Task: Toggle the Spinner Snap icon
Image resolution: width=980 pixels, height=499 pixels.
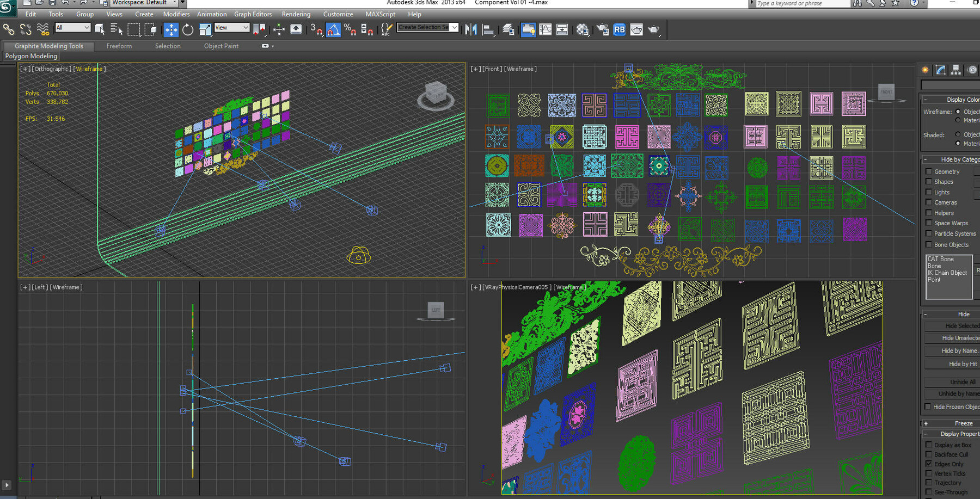Action: click(x=367, y=29)
